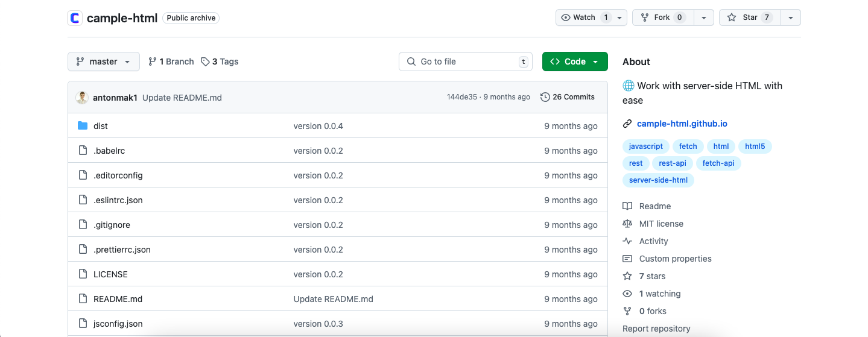The image size is (868, 337).
Task: Open the master branch selector dropdown
Action: pyautogui.click(x=104, y=61)
